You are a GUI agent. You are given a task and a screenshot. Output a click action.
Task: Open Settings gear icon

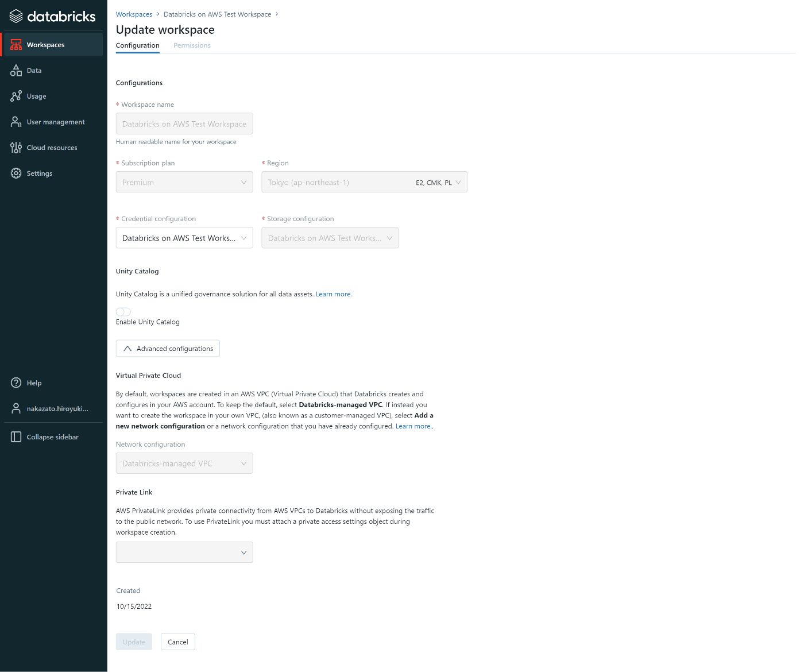pos(16,173)
